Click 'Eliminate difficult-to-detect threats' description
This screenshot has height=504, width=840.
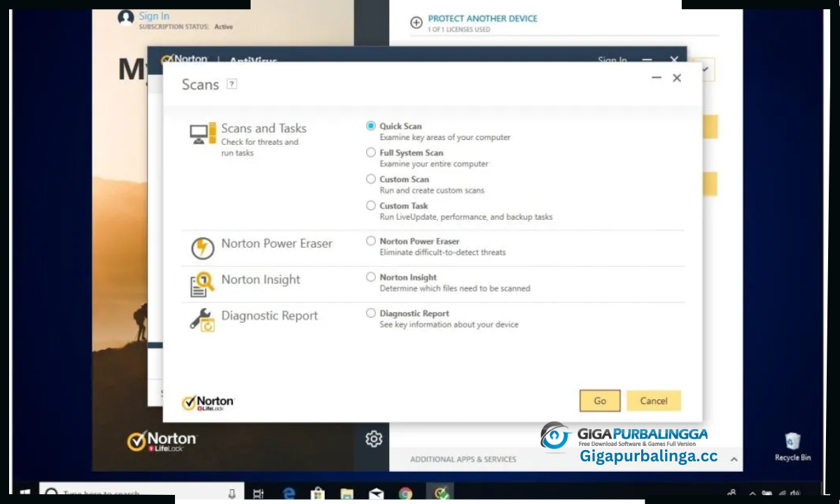click(442, 252)
